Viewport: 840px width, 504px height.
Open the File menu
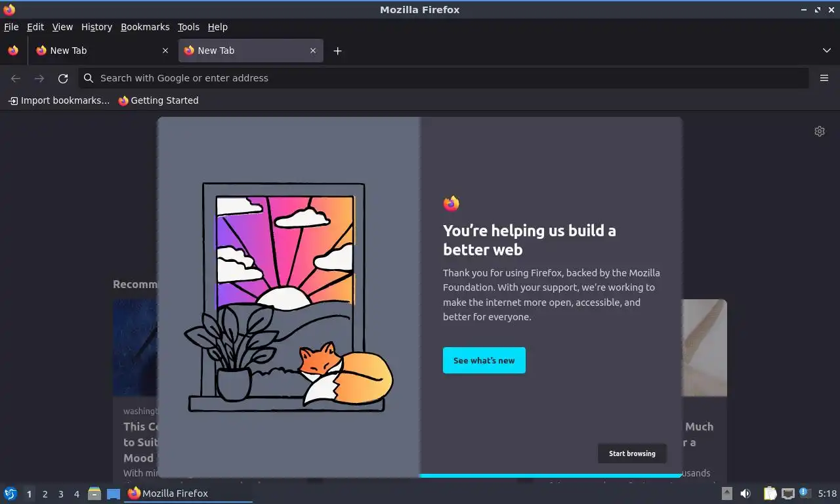11,27
